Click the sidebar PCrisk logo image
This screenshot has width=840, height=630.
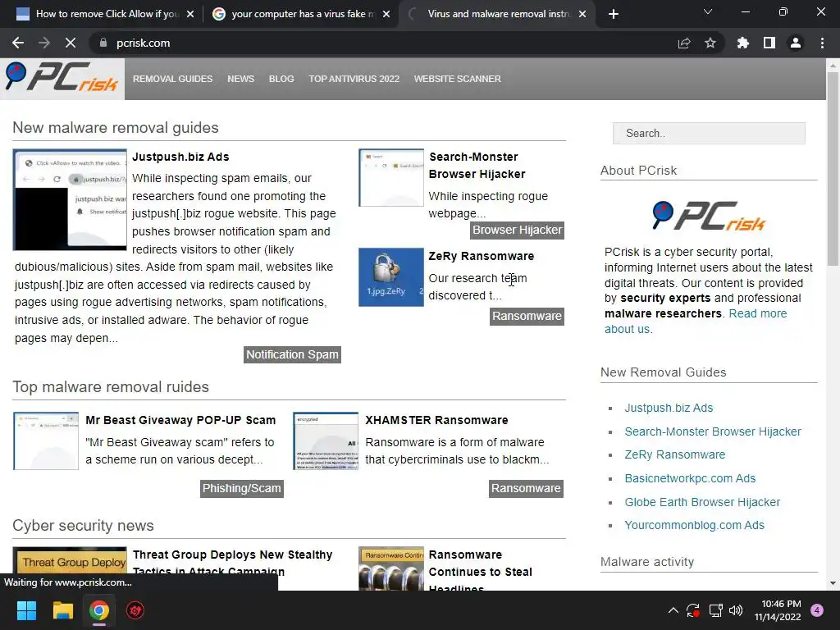pyautogui.click(x=709, y=216)
